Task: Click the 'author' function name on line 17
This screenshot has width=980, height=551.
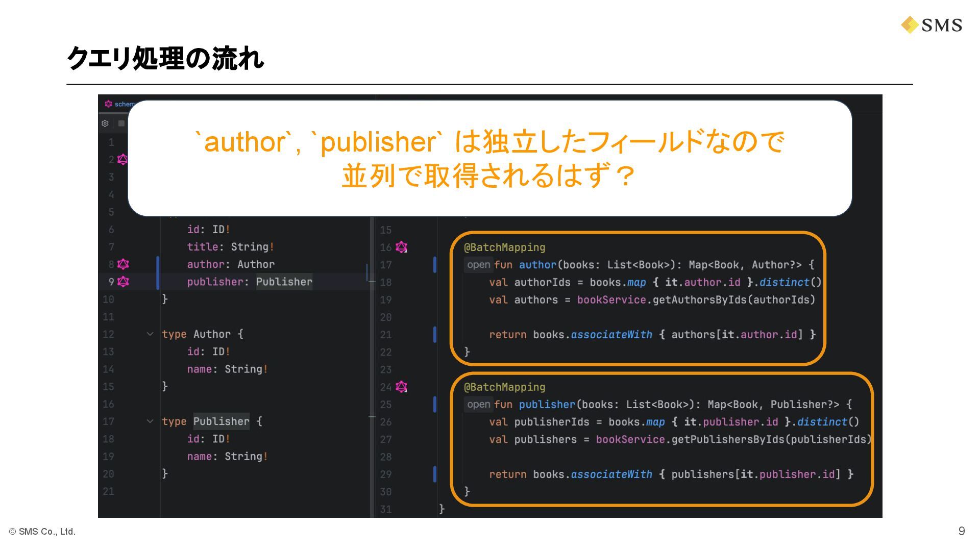Action: tap(538, 265)
